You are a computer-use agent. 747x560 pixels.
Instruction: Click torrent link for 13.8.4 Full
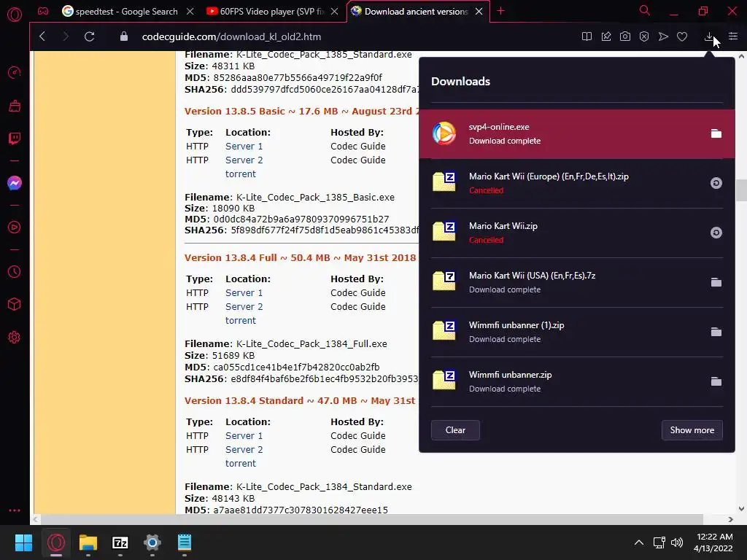pyautogui.click(x=241, y=321)
